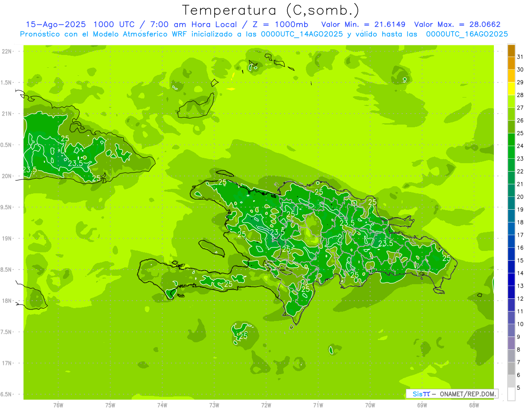Pick the legend swatch between 26 and 27

(x=511, y=114)
